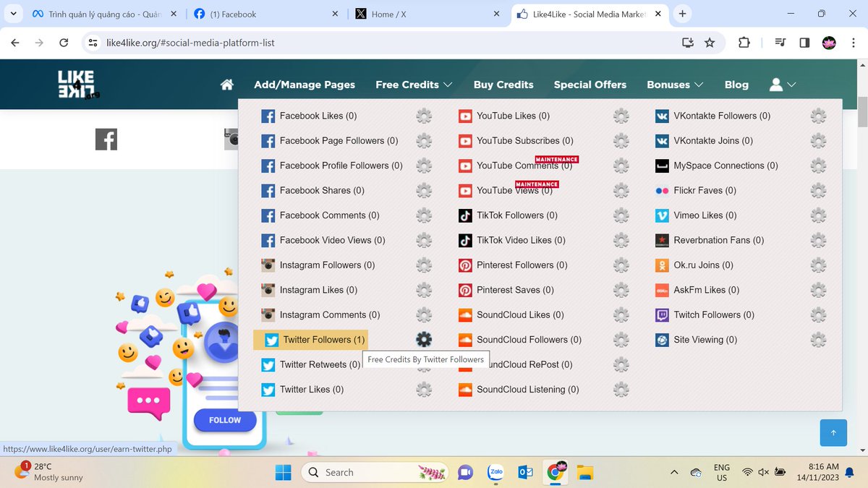Open File Explorer from the taskbar
Image resolution: width=868 pixels, height=488 pixels.
coord(584,472)
